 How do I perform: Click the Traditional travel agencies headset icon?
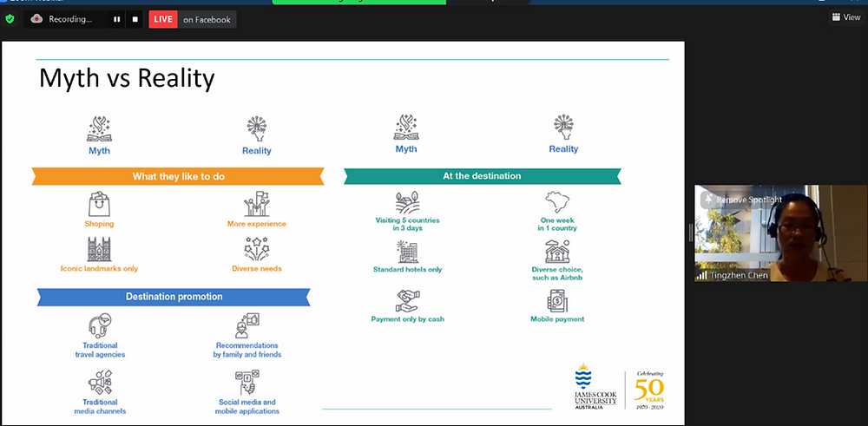click(100, 325)
